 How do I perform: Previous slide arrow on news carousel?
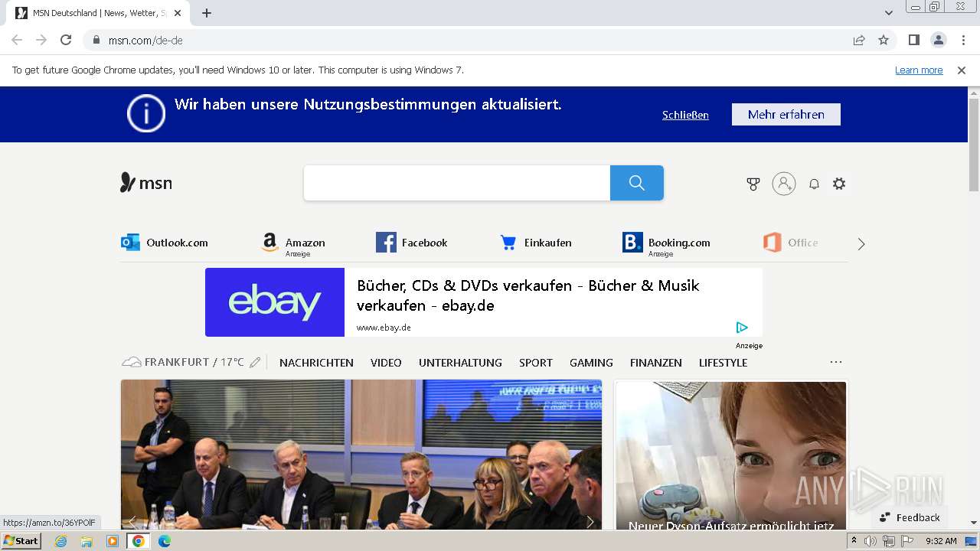(132, 522)
